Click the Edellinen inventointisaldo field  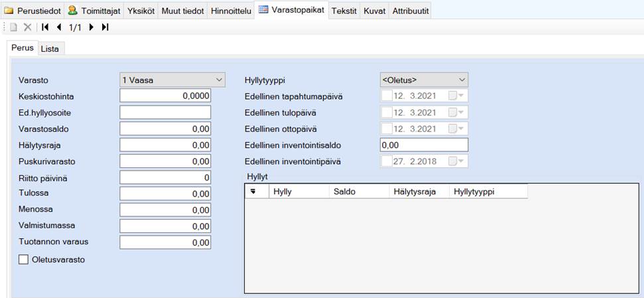click(424, 145)
